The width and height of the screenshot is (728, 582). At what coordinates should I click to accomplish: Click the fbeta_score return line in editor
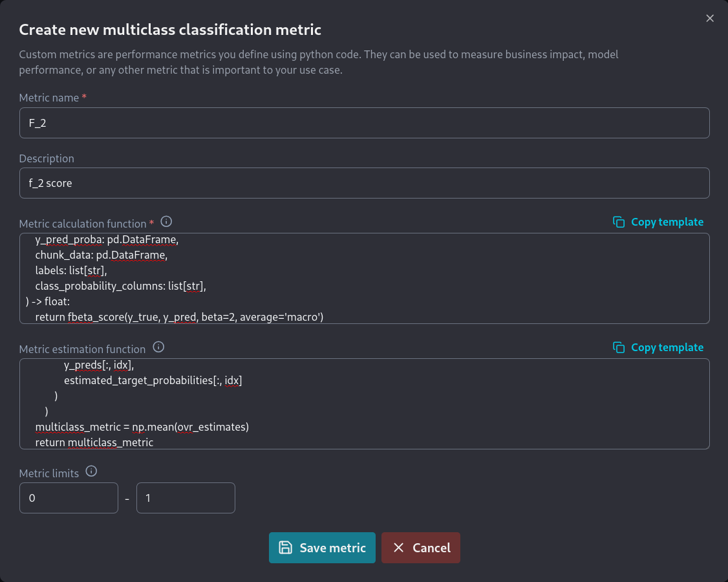[179, 317]
